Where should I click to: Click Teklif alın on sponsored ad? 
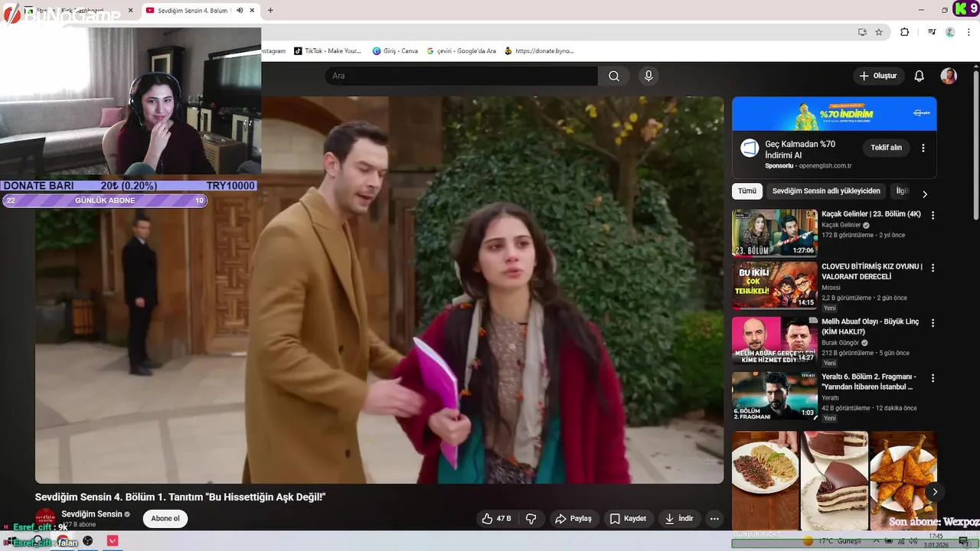coord(887,147)
